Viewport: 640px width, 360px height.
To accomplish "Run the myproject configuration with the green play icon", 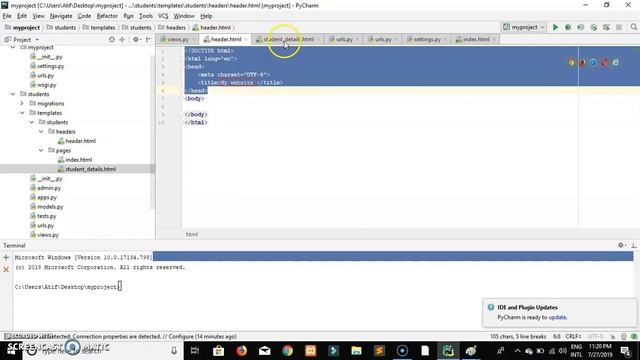I will pos(555,27).
